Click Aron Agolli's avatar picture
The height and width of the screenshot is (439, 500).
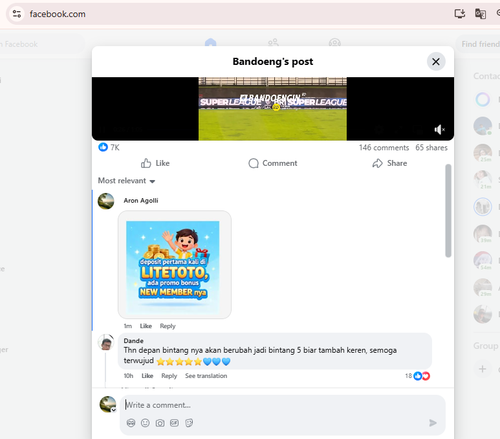point(106,201)
